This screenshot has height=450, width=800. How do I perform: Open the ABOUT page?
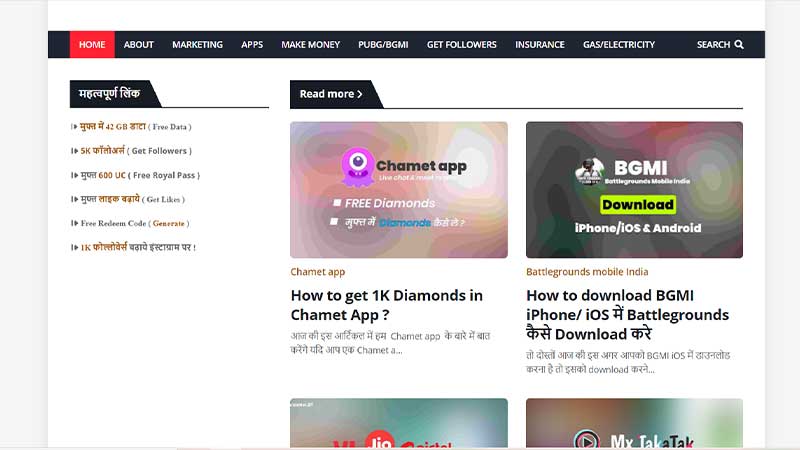(x=138, y=44)
